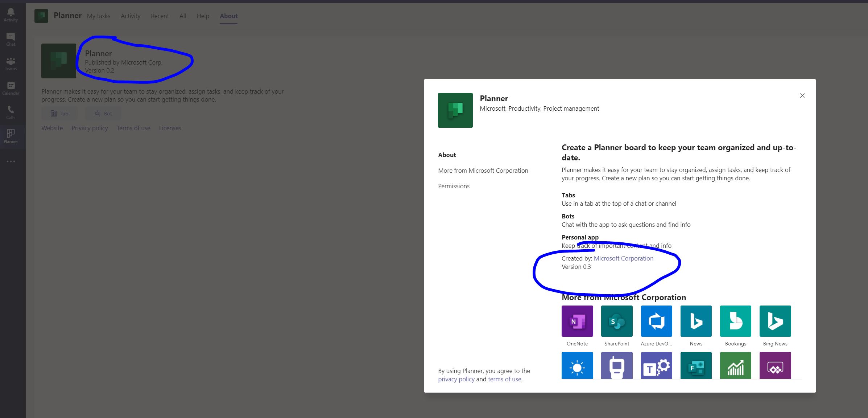Close the Planner app details dialog
Image resolution: width=868 pixels, height=418 pixels.
point(802,96)
